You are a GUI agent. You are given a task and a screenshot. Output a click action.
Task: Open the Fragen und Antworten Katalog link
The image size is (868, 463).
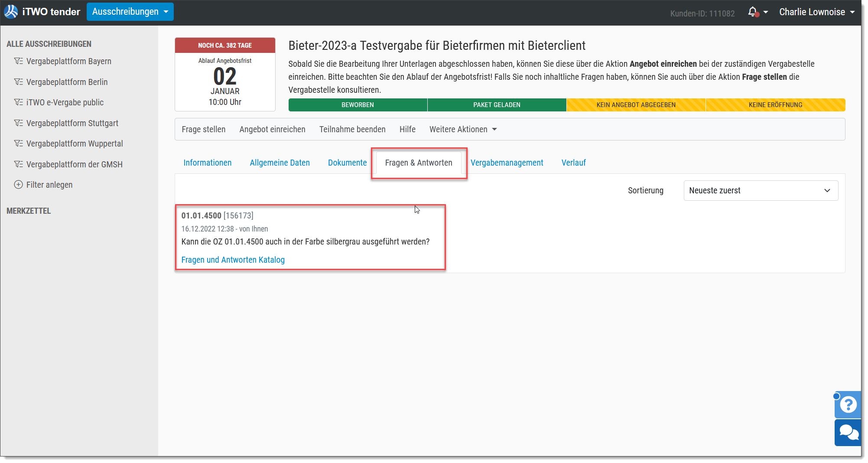pos(233,260)
